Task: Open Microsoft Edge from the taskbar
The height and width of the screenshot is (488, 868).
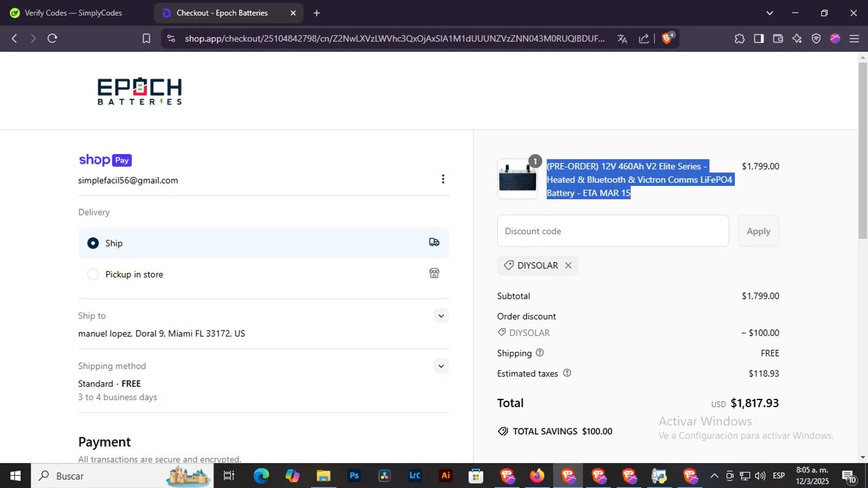Action: click(262, 476)
